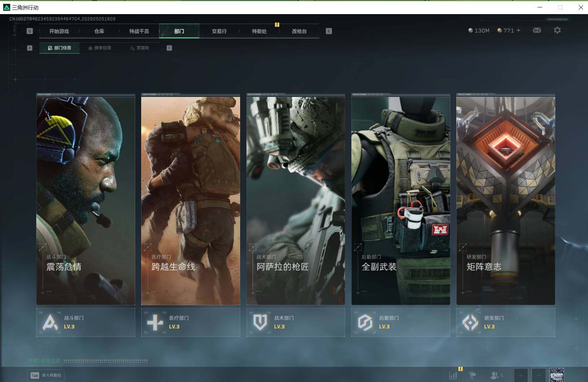Click the slash icon on 阿萨拉的枪匠 card
This screenshot has height=382, width=588.
252,247
